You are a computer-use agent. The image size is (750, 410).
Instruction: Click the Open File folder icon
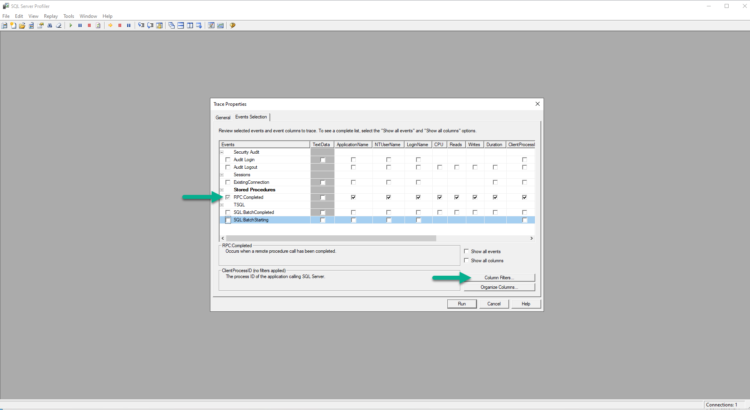(x=22, y=25)
